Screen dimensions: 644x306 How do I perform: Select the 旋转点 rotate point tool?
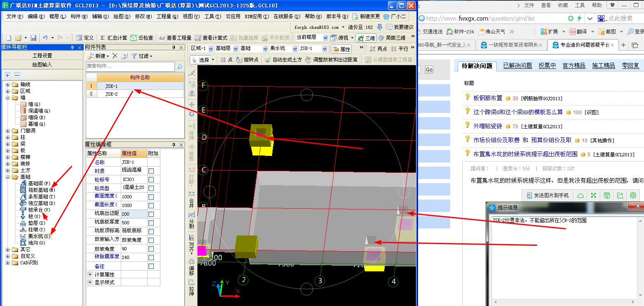tap(247, 60)
